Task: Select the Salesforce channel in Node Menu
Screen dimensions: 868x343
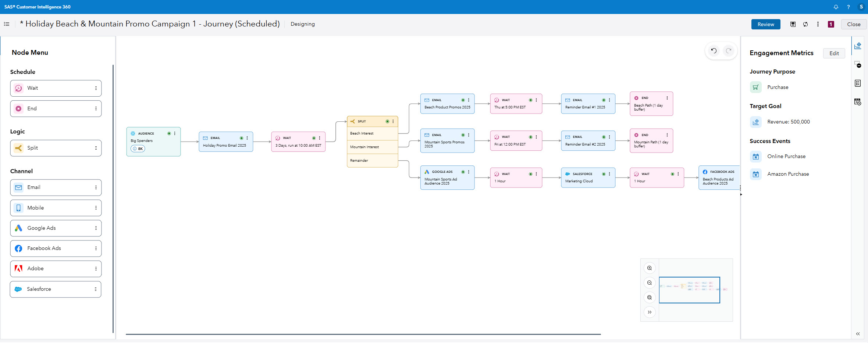Action: click(x=56, y=289)
